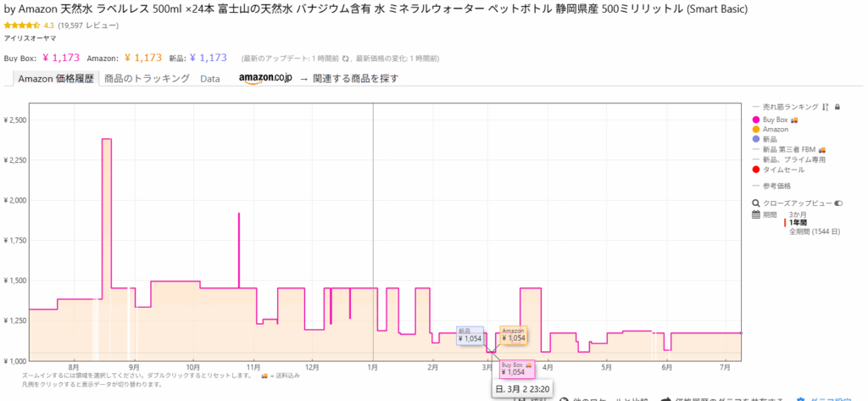Image resolution: width=868 pixels, height=401 pixels.
Task: Open the 関連する商品を探す link
Action: click(355, 79)
